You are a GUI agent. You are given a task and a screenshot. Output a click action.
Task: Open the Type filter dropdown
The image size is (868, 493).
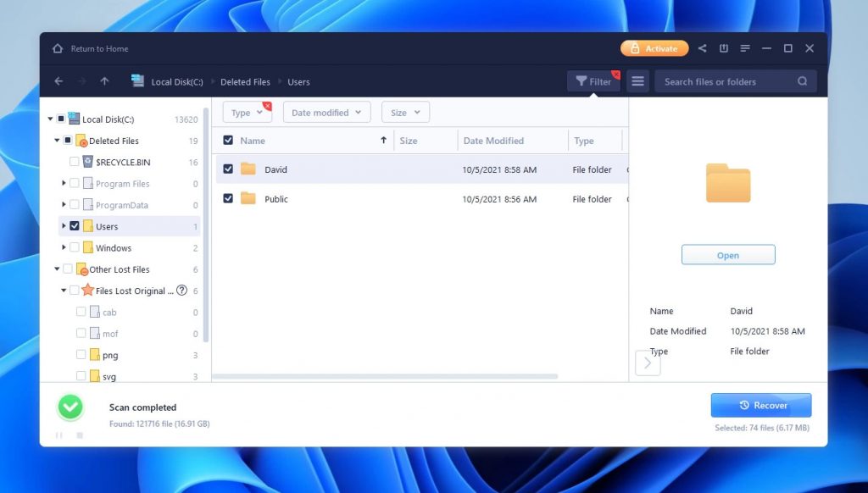(246, 112)
